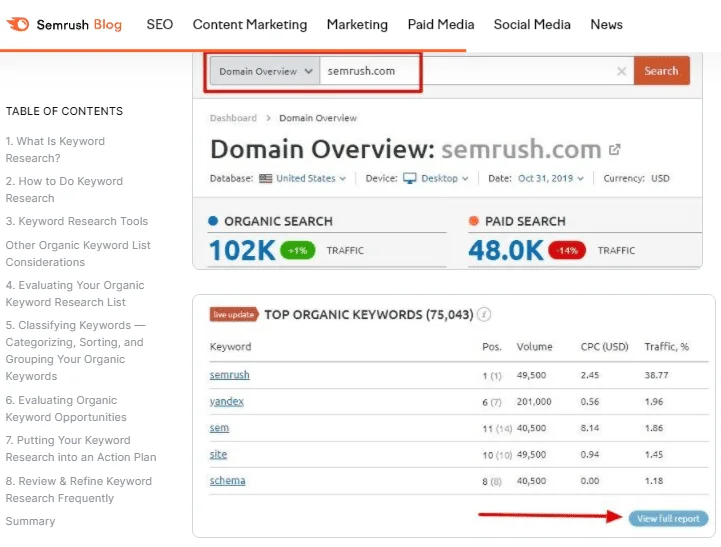The image size is (721, 547).
Task: Open Content Marketing in the top navigation
Action: coord(249,24)
